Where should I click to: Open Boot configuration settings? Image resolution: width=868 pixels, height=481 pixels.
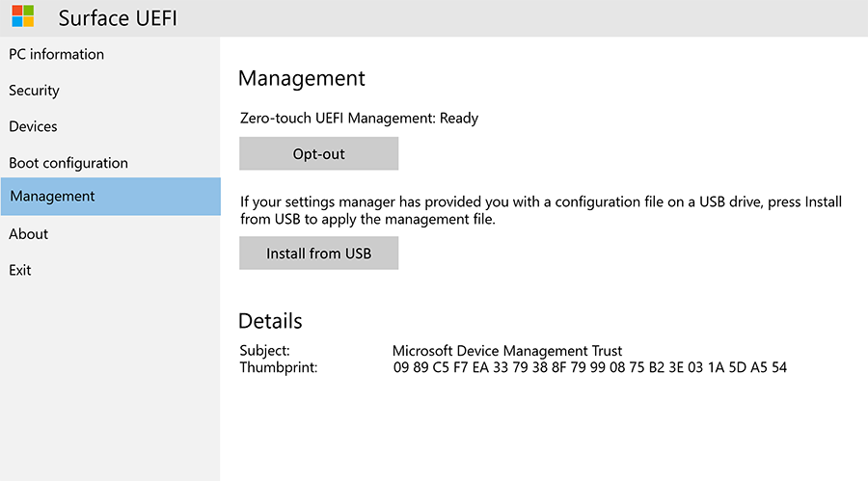tap(68, 163)
